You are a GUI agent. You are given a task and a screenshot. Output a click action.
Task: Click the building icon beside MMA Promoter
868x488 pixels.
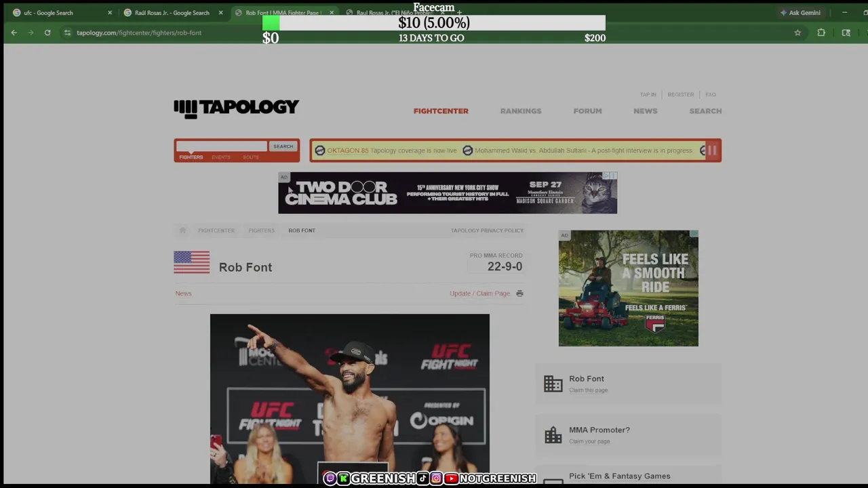(553, 434)
